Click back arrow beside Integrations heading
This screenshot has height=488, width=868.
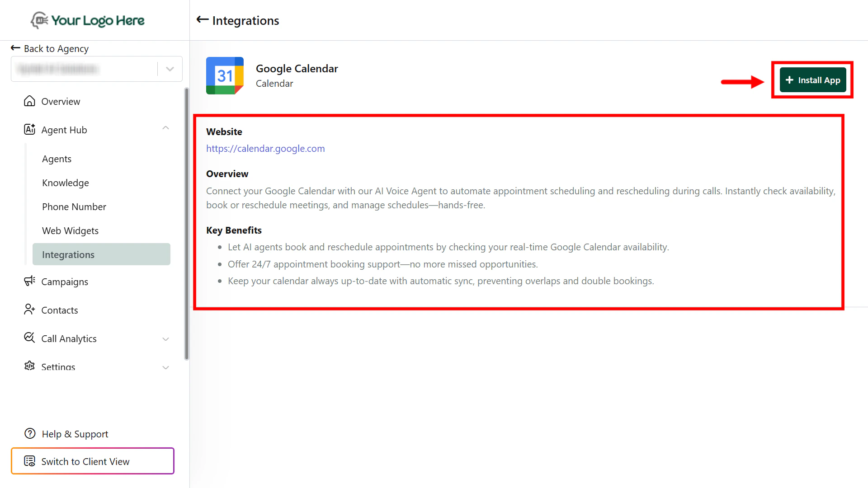point(202,20)
